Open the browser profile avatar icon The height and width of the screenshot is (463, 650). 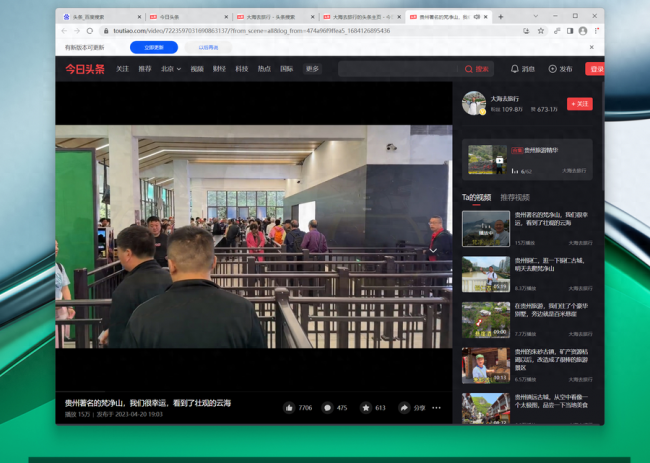tap(583, 31)
